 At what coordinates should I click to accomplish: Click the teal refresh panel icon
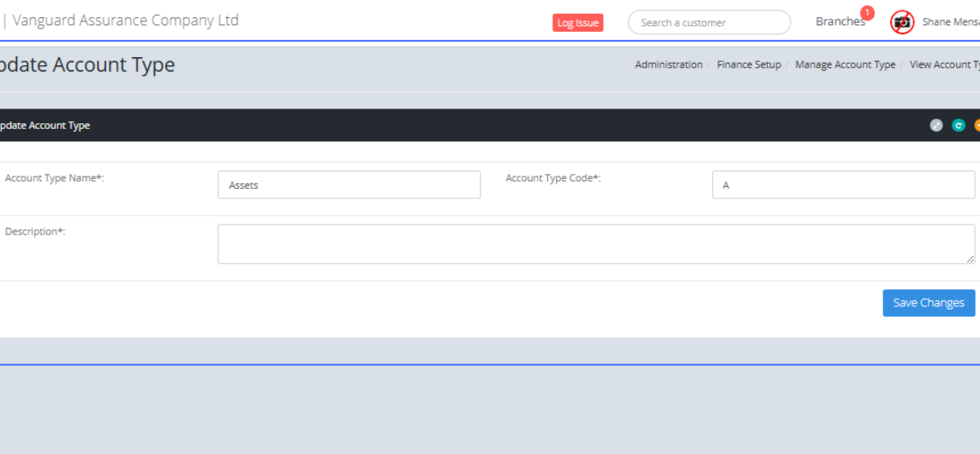tap(958, 126)
